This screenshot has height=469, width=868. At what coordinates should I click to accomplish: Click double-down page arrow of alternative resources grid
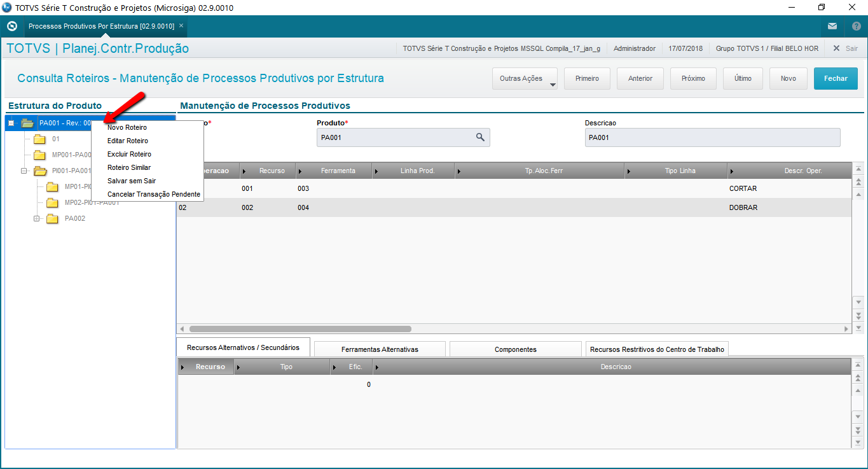[x=858, y=429]
